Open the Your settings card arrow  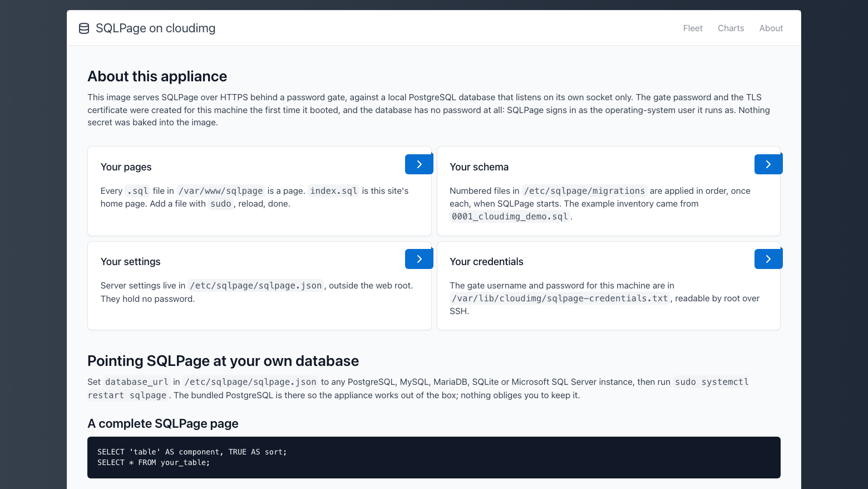tap(419, 259)
